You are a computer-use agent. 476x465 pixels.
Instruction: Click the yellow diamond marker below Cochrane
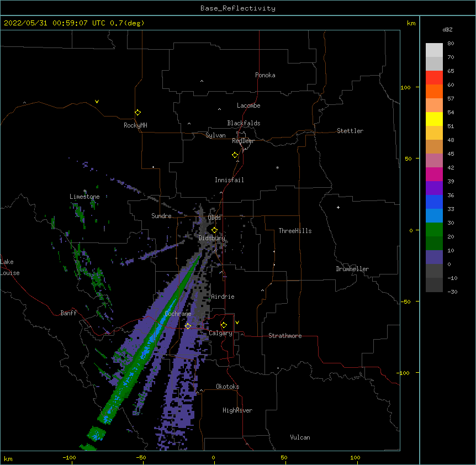pos(188,326)
